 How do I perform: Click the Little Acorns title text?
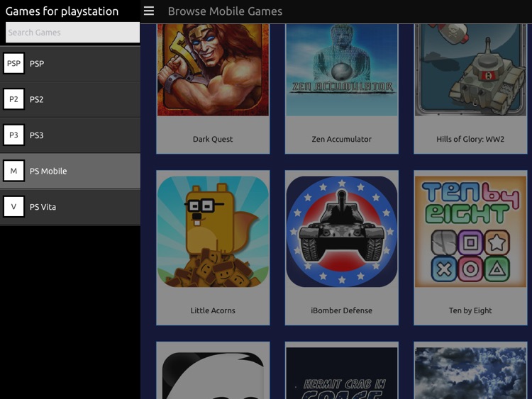pos(213,310)
